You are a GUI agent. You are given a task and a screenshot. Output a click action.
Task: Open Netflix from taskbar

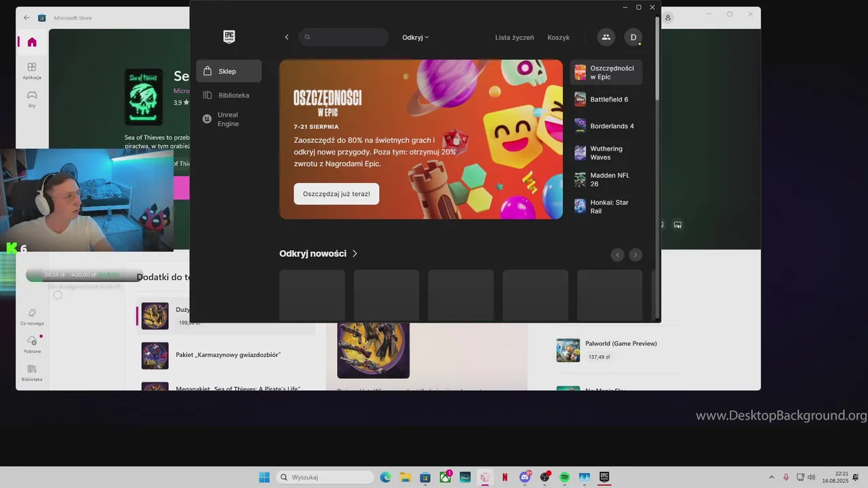[x=505, y=477]
